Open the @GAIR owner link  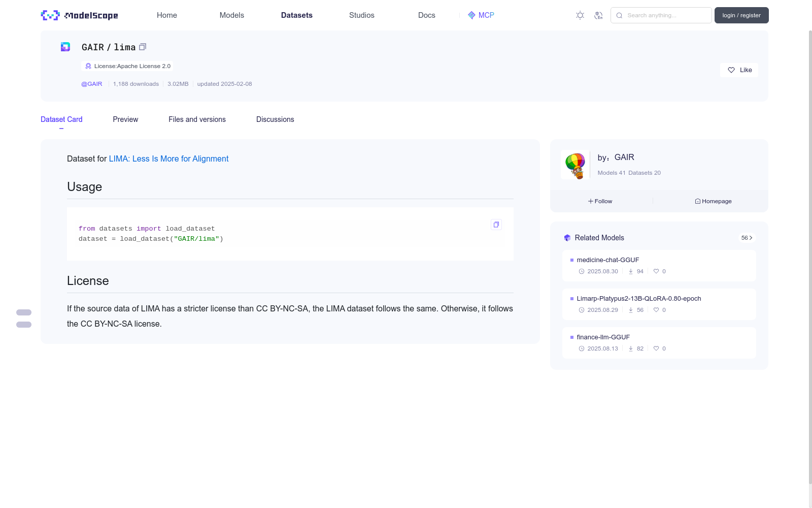pos(92,84)
